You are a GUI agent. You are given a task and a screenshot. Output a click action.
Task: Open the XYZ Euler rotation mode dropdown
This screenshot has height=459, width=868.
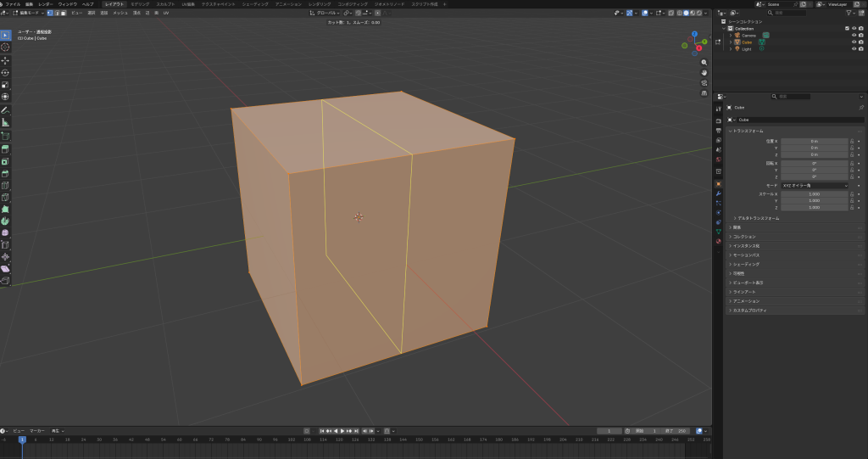click(814, 185)
